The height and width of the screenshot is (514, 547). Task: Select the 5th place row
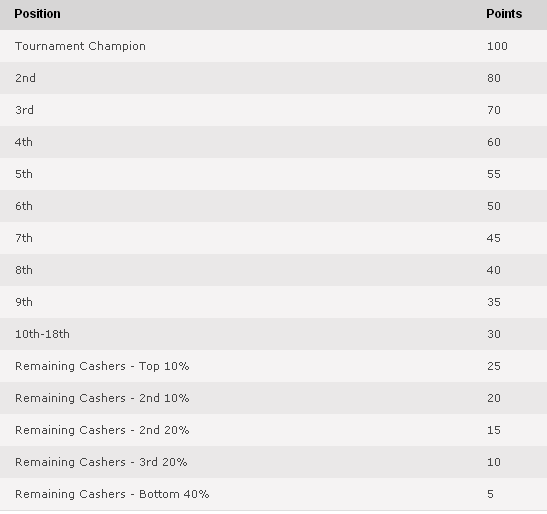click(274, 174)
